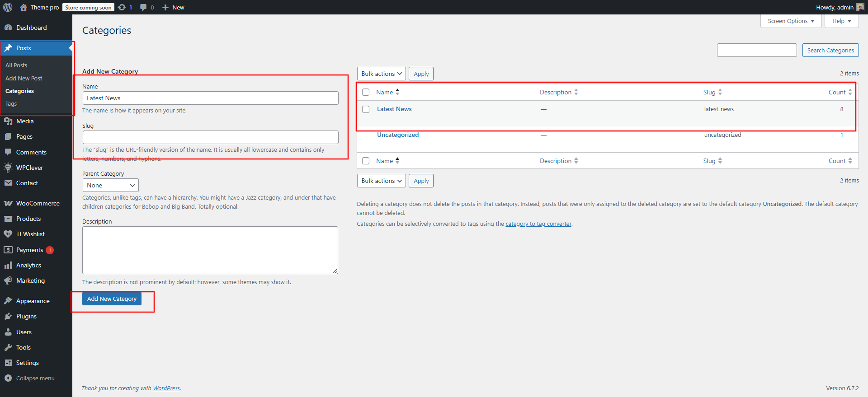Open Plugins via its plug icon
The width and height of the screenshot is (868, 397).
[8, 316]
